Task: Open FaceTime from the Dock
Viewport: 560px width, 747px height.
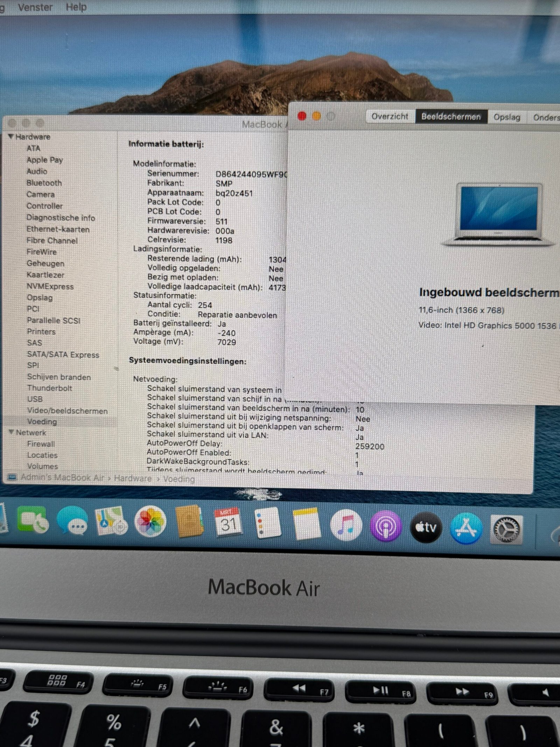Action: (x=33, y=520)
